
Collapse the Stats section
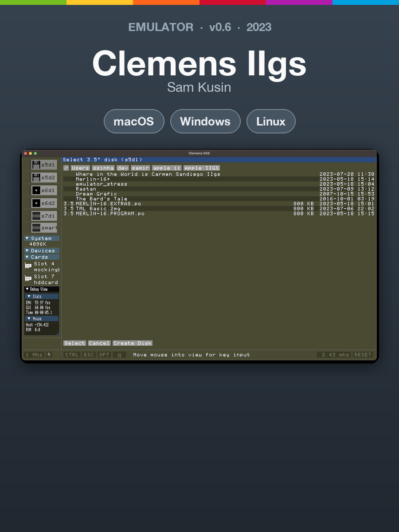(x=42, y=297)
